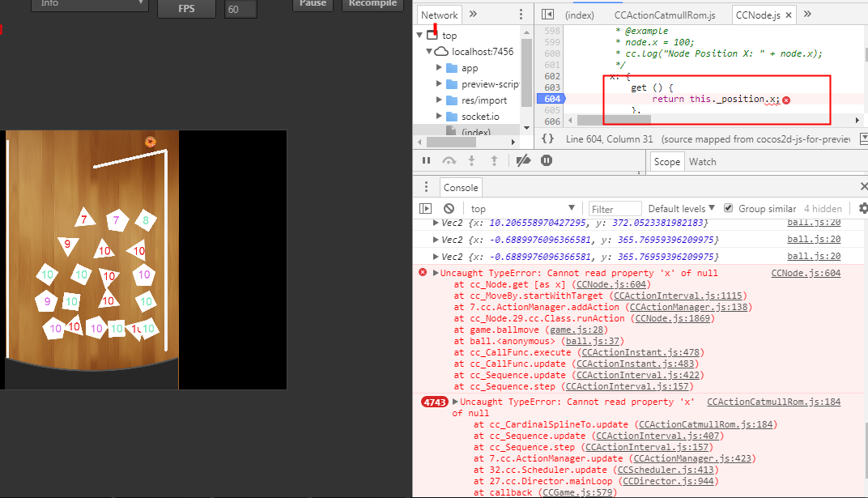868x498 pixels.
Task: Switch to the Network navigator tab
Action: point(440,15)
